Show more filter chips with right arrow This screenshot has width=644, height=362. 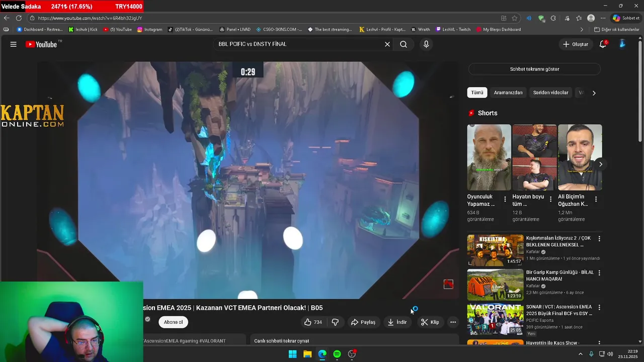[594, 93]
